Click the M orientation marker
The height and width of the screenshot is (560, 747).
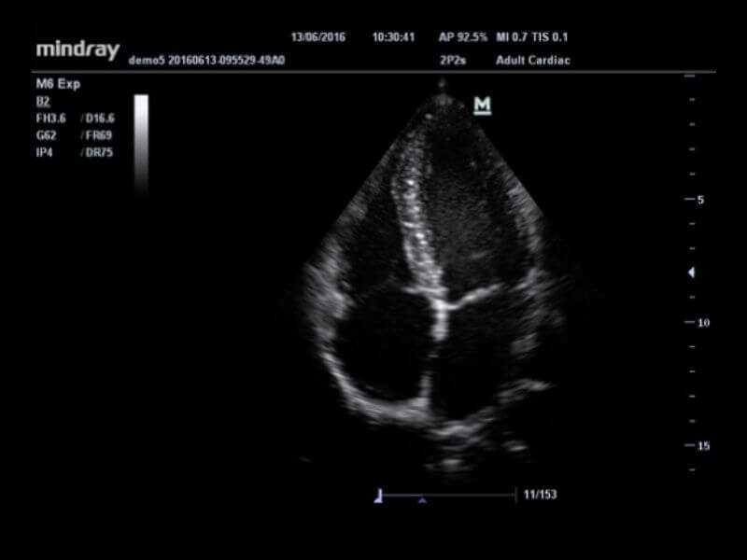[x=482, y=105]
